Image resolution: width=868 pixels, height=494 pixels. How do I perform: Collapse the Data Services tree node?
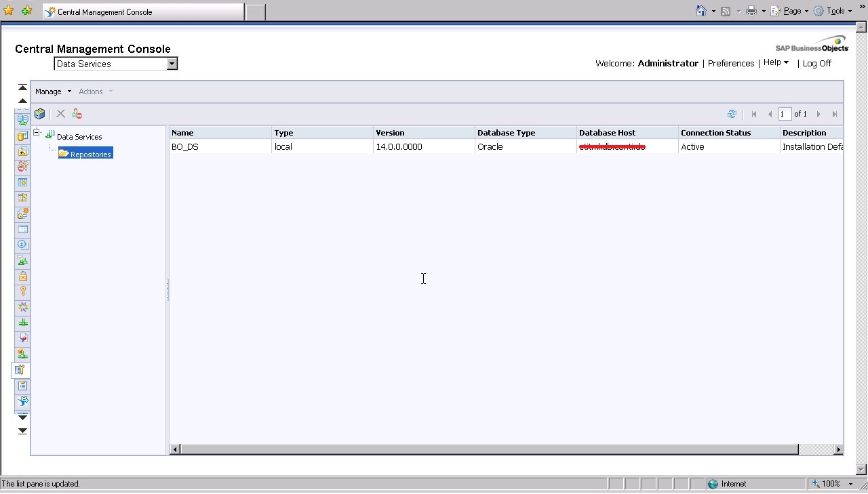pos(36,133)
